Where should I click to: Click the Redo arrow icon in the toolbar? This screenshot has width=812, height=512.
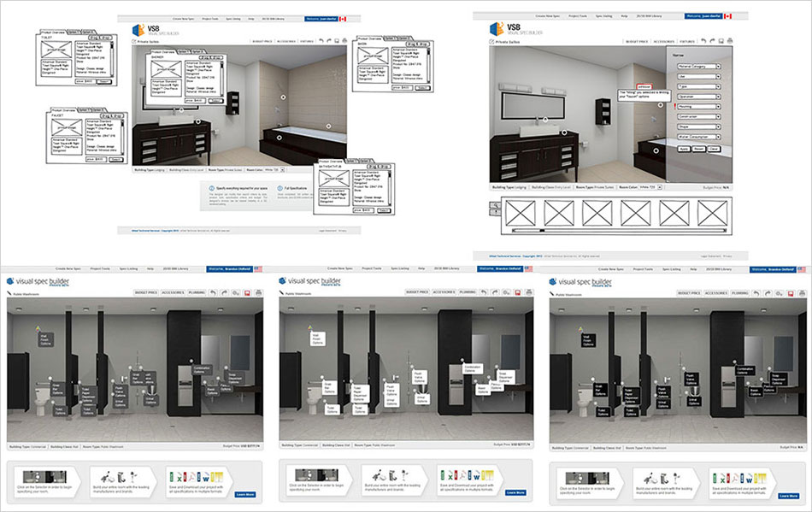click(713, 40)
